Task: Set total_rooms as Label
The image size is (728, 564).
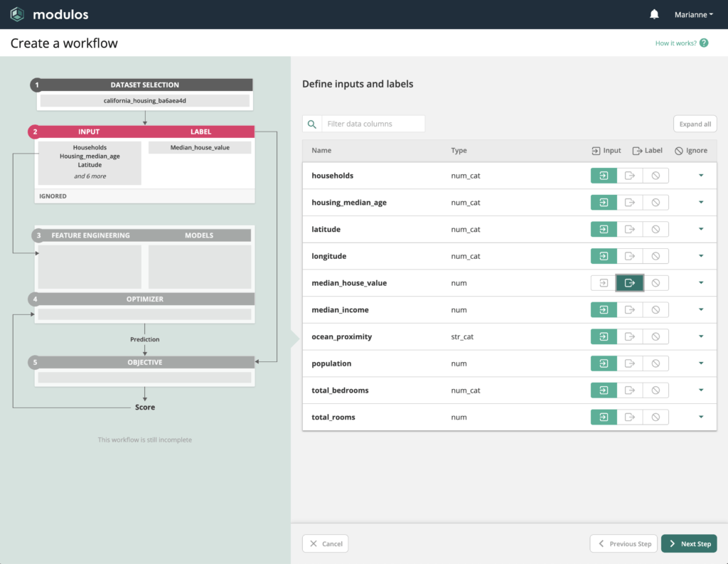Action: [x=630, y=417]
